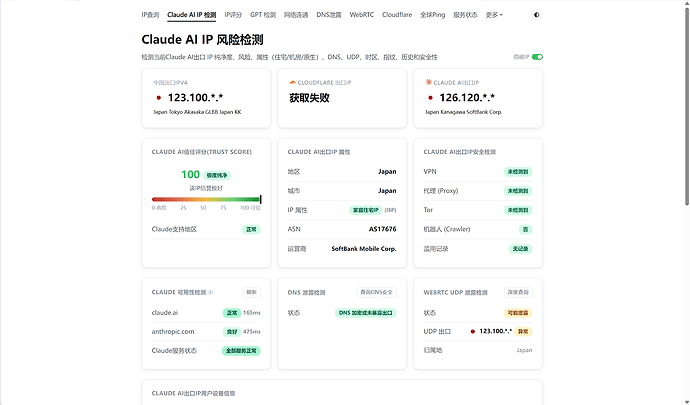This screenshot has width=690, height=405.
Task: Click the anthropic.com row's 良好 badge
Action: tap(232, 332)
